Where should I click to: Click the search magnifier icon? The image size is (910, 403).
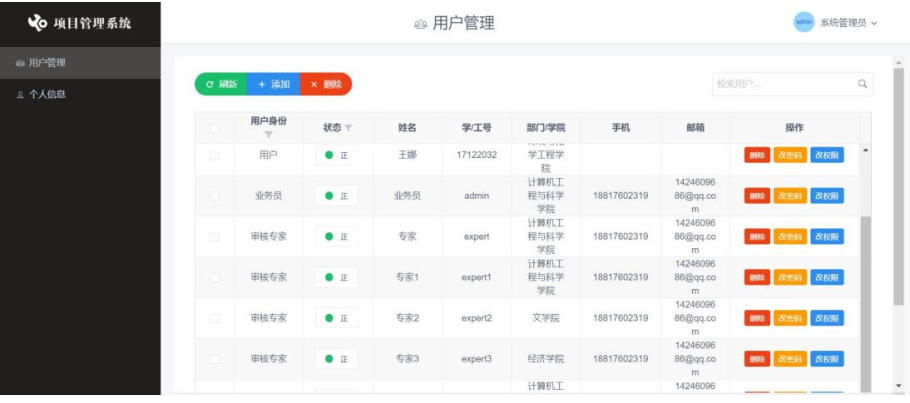pos(862,84)
